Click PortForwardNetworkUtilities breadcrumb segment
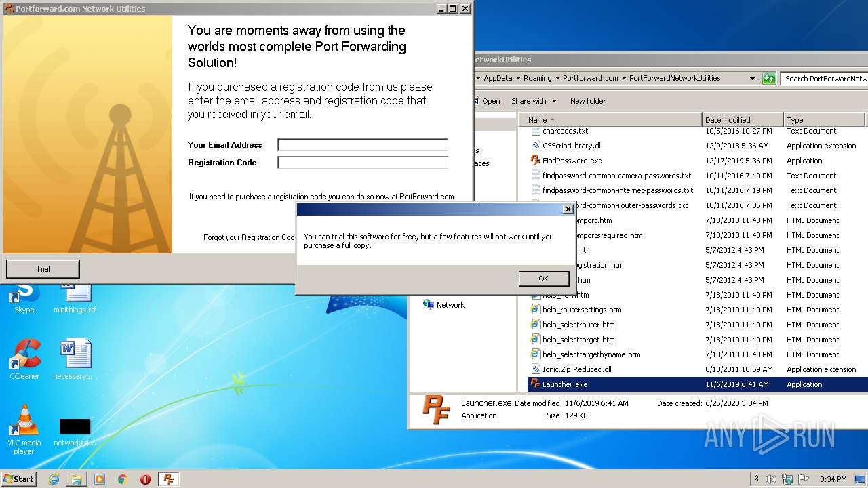This screenshot has width=868, height=488. coord(675,79)
